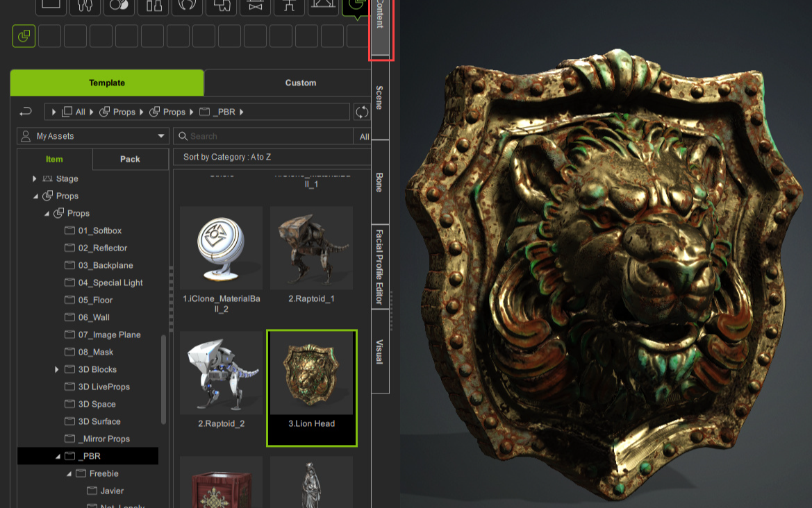Open the Actor category with two figures icon
812x508 pixels.
coord(85,6)
